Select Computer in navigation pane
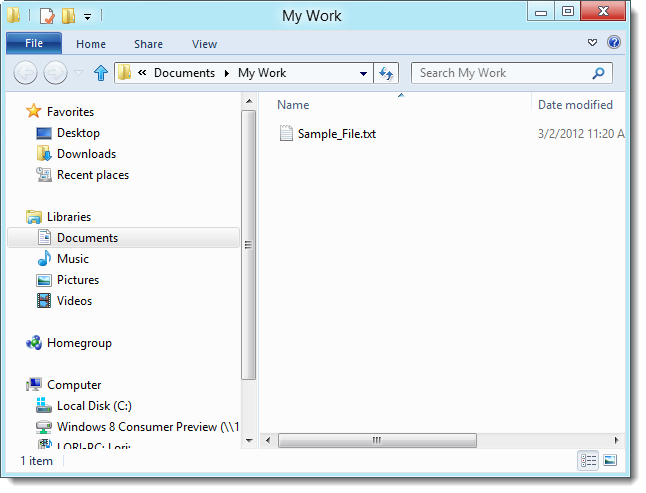The width and height of the screenshot is (646, 493). [x=74, y=385]
